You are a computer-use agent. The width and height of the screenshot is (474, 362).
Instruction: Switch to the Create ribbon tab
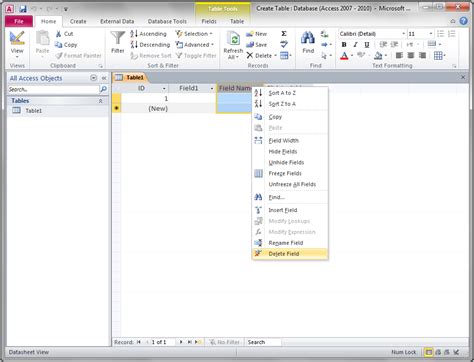click(78, 21)
